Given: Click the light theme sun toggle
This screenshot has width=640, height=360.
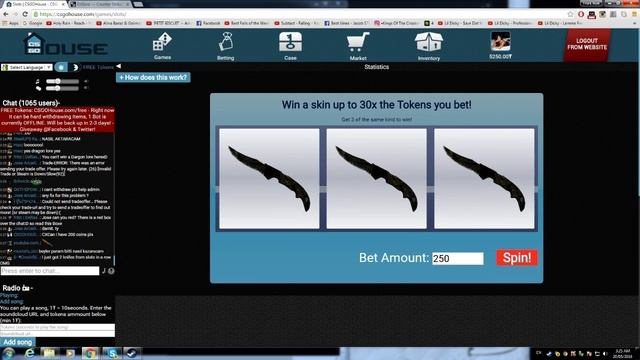Looking at the screenshot, I should (61, 67).
